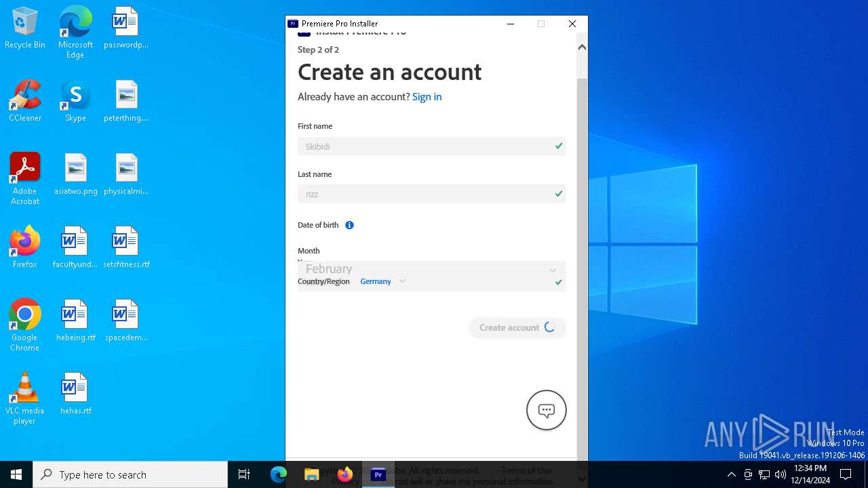This screenshot has height=488, width=868.
Task: Close the Premiere Pro Installer window
Action: [572, 24]
